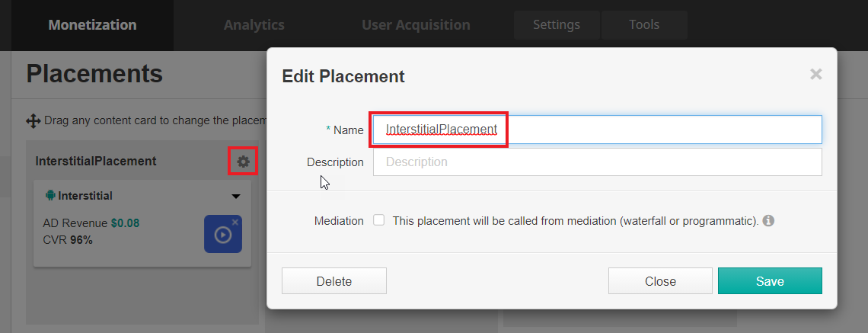
Task: Click the InterstitialPlacement card title
Action: [x=96, y=162]
